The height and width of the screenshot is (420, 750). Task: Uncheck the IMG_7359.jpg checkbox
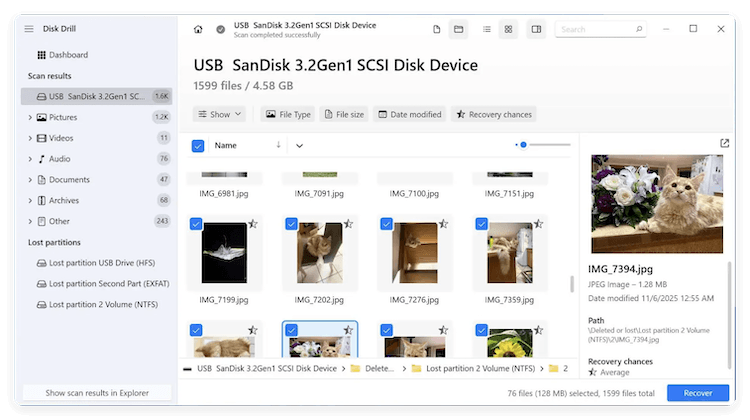pyautogui.click(x=481, y=225)
